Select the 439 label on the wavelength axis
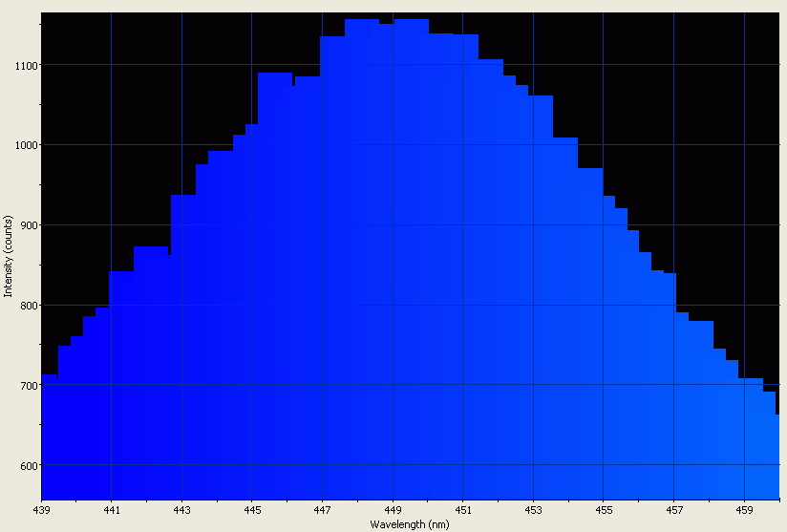Image resolution: width=787 pixels, height=532 pixels. coord(41,510)
